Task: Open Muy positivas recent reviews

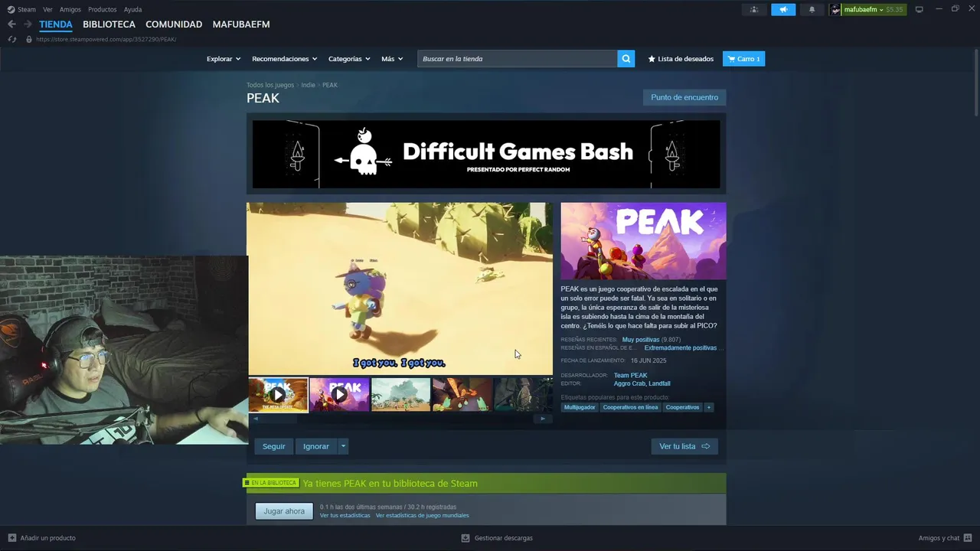Action: point(641,339)
